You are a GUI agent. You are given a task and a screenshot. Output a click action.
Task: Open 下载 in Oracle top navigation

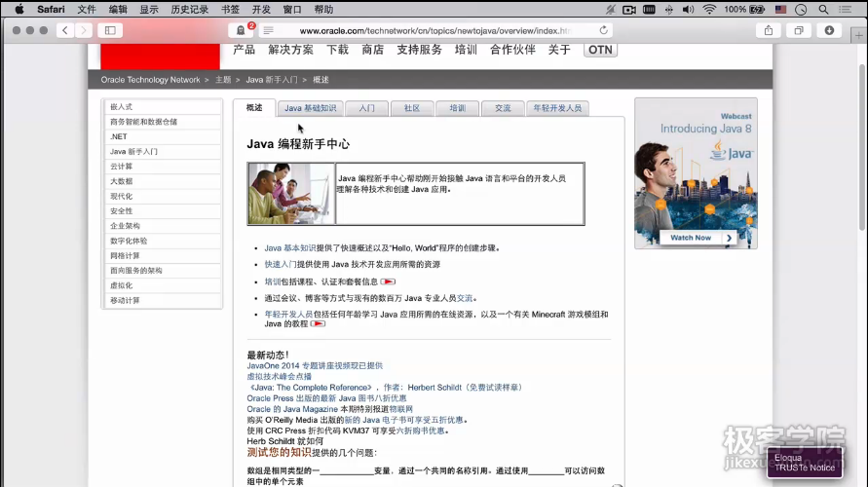coord(338,50)
